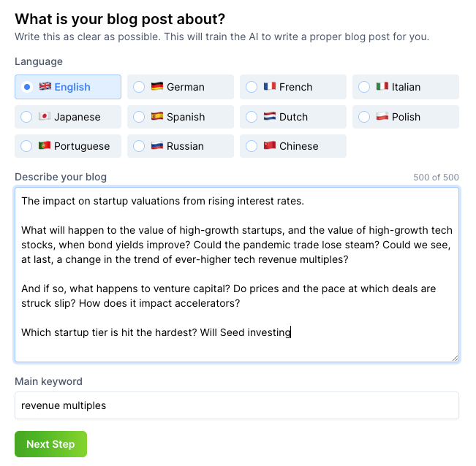The width and height of the screenshot is (476, 466).
Task: Select the Russian language radio button
Action: (139, 146)
